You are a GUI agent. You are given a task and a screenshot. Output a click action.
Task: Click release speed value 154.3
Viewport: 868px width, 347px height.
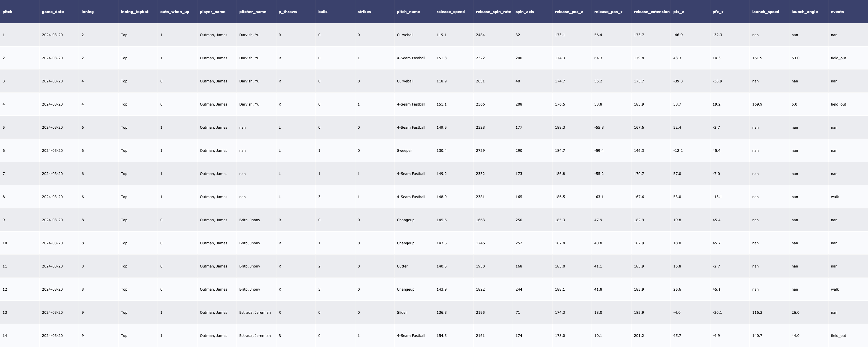click(442, 335)
